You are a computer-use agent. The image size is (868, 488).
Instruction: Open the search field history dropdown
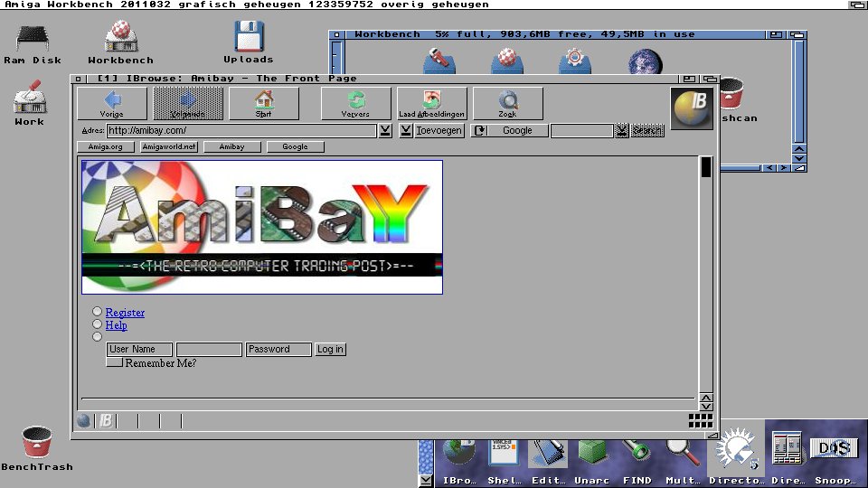click(622, 130)
